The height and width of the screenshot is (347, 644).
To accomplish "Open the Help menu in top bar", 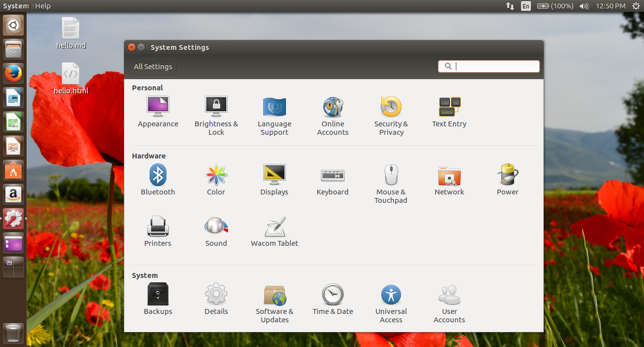I will tap(43, 6).
